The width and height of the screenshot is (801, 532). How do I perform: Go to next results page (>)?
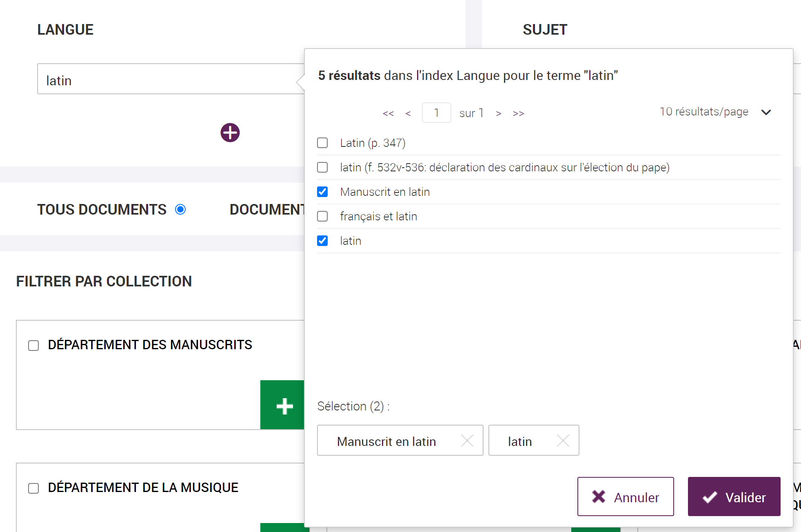(x=498, y=113)
